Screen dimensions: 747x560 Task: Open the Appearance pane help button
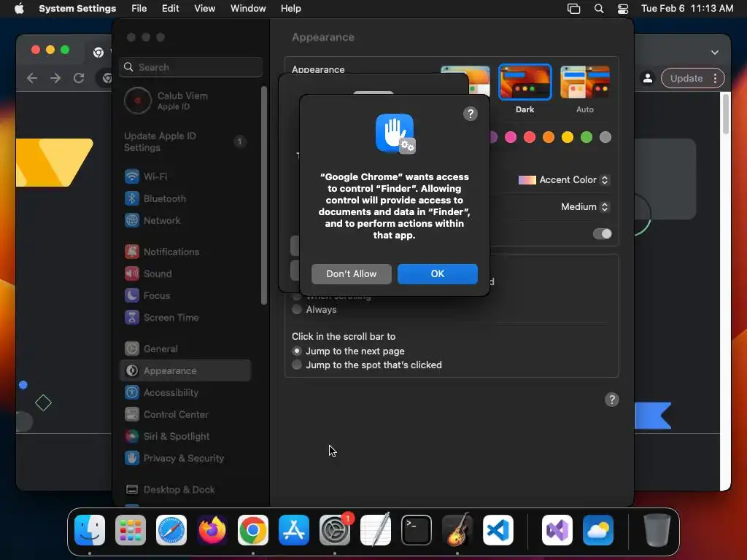pyautogui.click(x=612, y=400)
